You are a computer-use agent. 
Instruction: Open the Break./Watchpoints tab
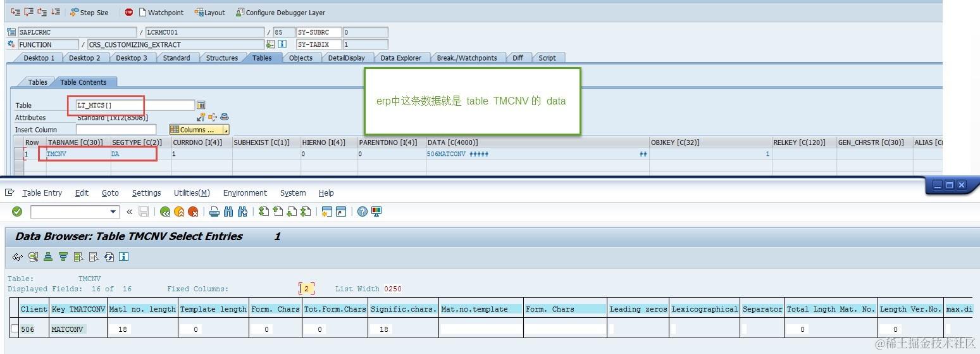[467, 58]
